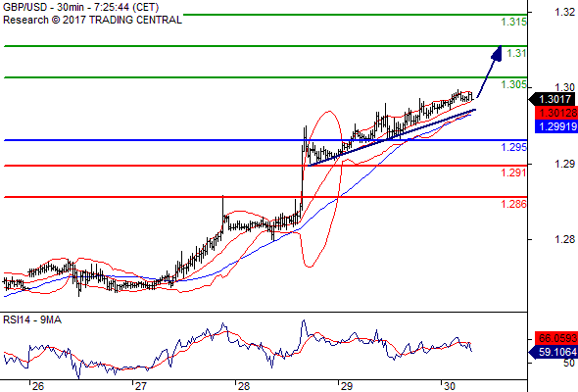Image resolution: width=578 pixels, height=392 pixels.
Task: Click the red 1.291 support label
Action: (513, 172)
